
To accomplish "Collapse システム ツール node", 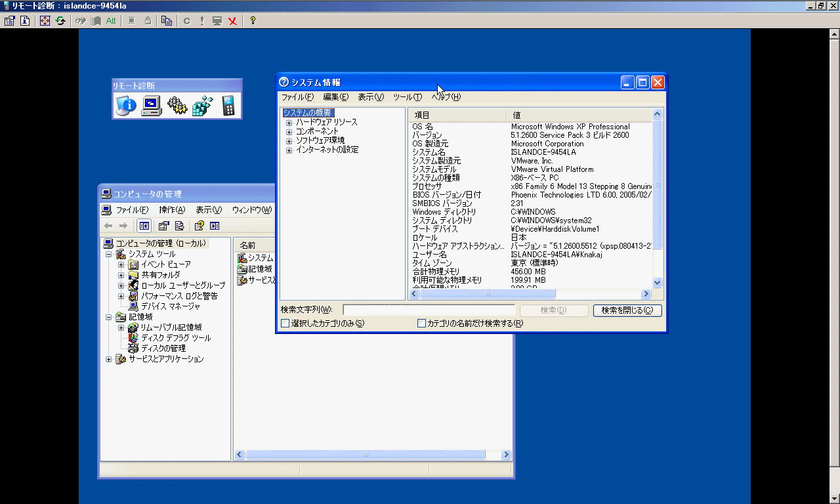I will [x=109, y=254].
